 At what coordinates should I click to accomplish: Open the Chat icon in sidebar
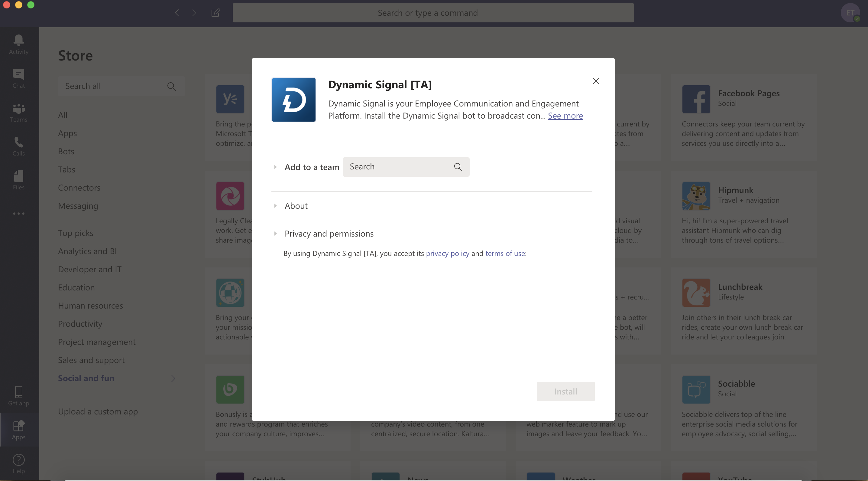pos(18,74)
